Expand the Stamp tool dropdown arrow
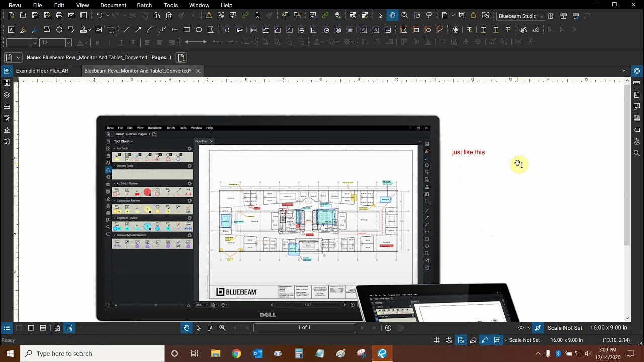The height and width of the screenshot is (362, 644). click(90, 30)
